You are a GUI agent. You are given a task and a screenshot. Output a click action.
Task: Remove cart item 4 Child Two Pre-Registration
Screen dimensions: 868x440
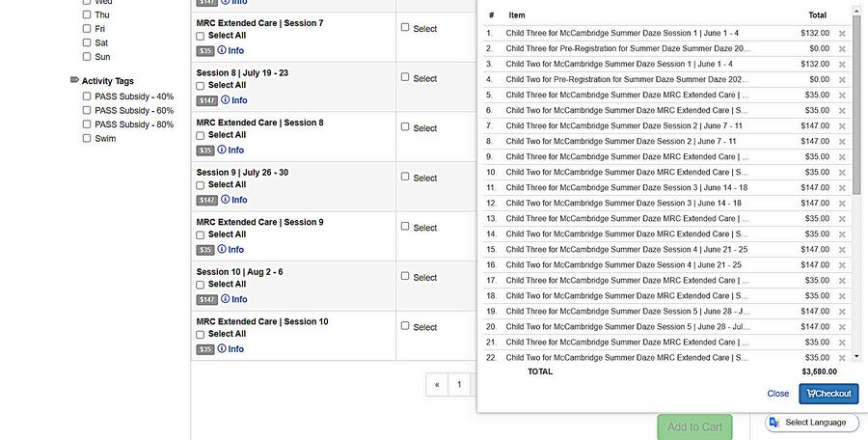click(841, 80)
